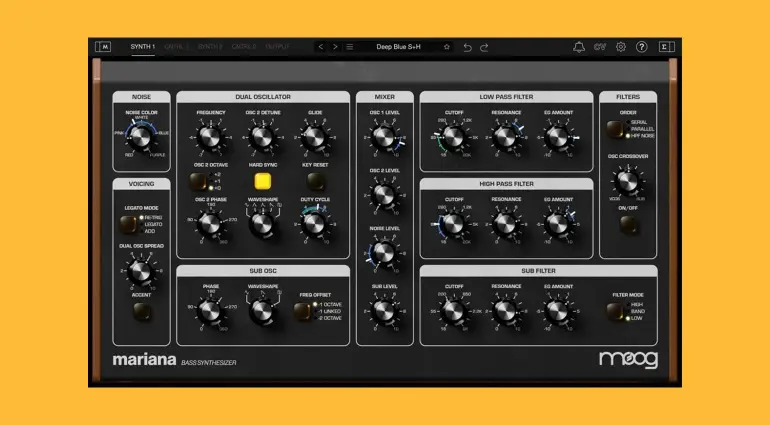Screen dimensions: 770x425
Task: Open the Deep Blue S+H preset name
Action: [398, 47]
